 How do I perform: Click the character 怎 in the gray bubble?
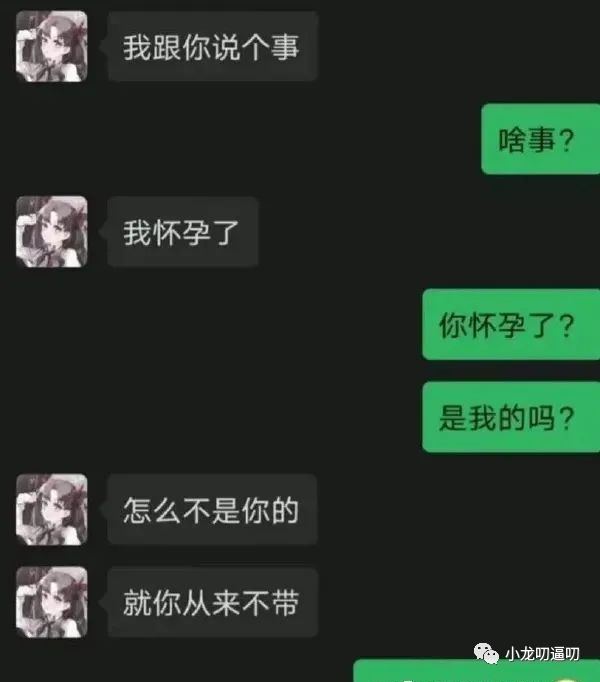[x=137, y=510]
